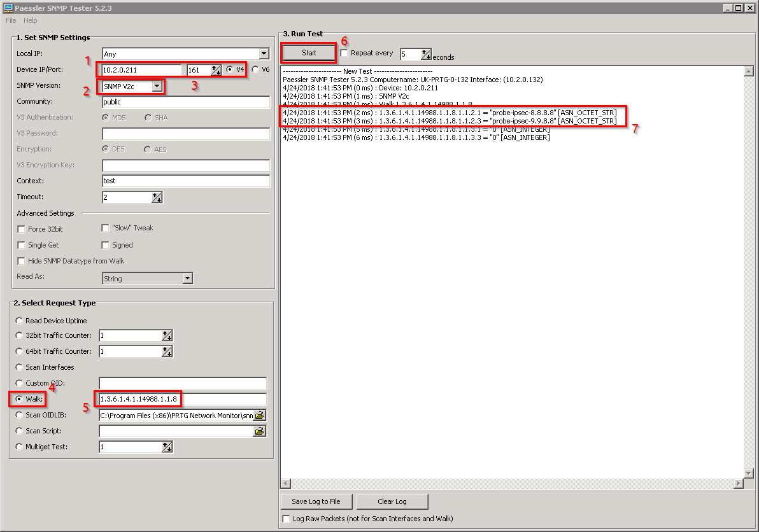This screenshot has height=532, width=759.
Task: Click the 64bit Traffic Counter spinner
Action: (x=167, y=352)
